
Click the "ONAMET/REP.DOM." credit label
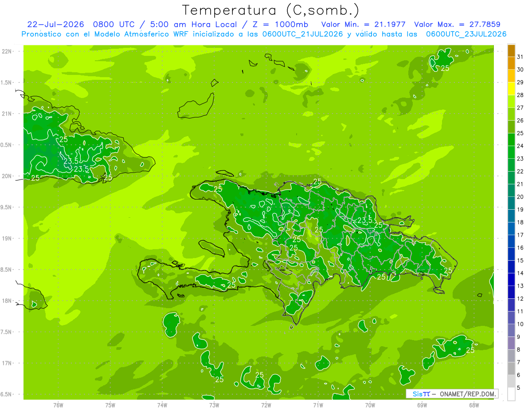tap(468, 394)
